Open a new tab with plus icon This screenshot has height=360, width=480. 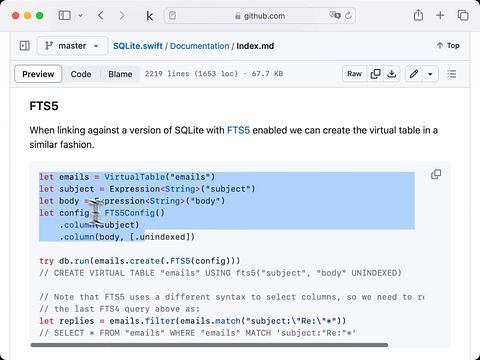(x=440, y=15)
